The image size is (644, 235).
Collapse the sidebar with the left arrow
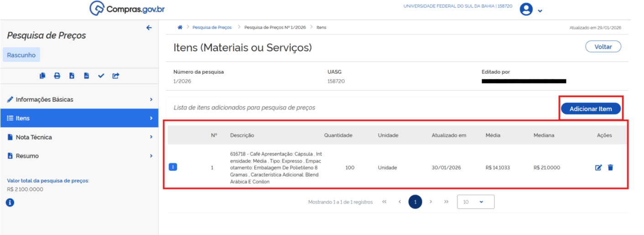[x=149, y=28]
